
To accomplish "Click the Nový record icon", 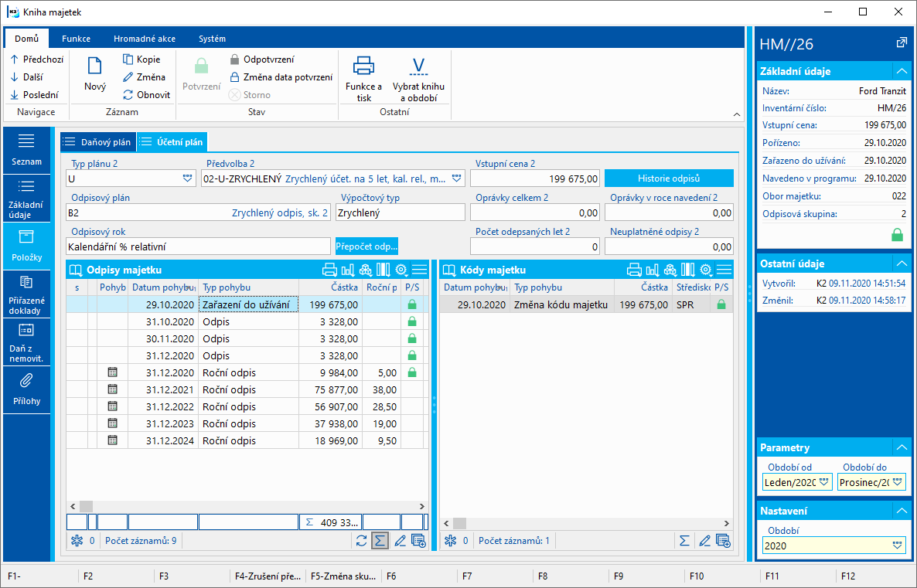I will pos(94,66).
